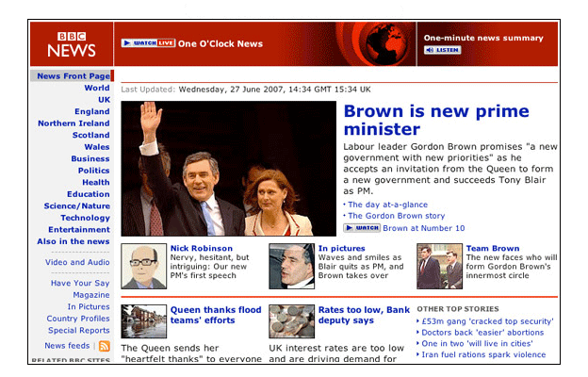
Task: Click Brown at Number 10 video link
Action: click(423, 228)
